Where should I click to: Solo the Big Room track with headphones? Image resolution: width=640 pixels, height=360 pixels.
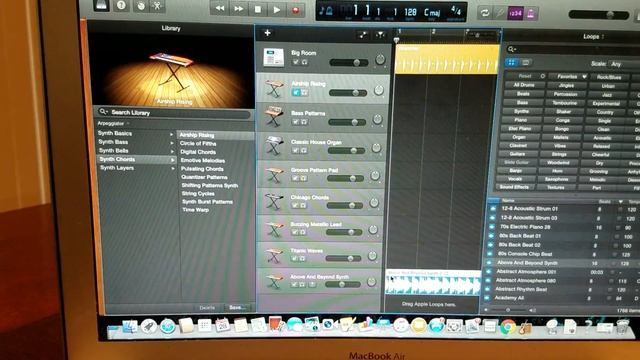(x=304, y=62)
